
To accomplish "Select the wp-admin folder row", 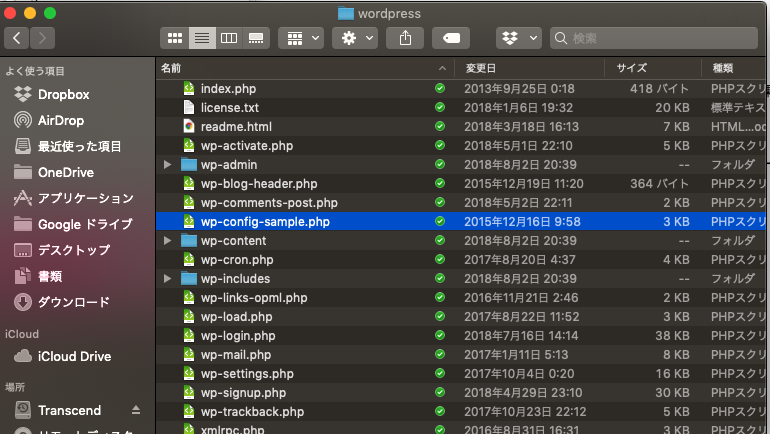I will pyautogui.click(x=461, y=164).
